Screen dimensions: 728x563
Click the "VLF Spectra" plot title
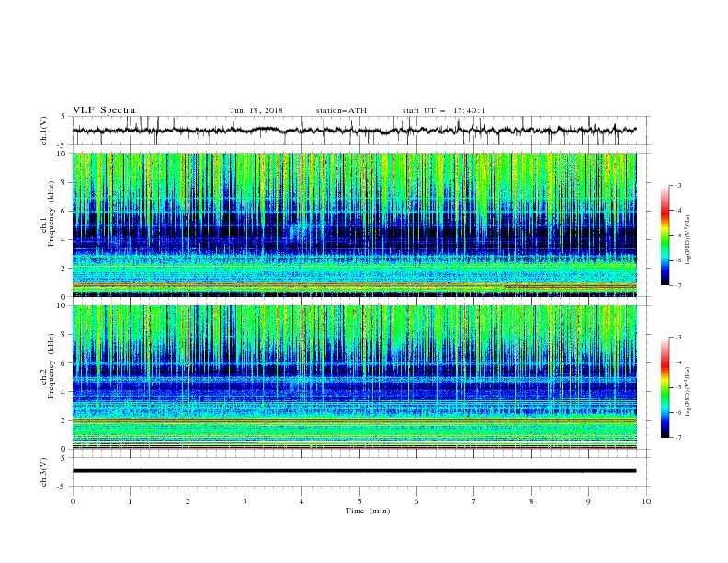click(104, 110)
